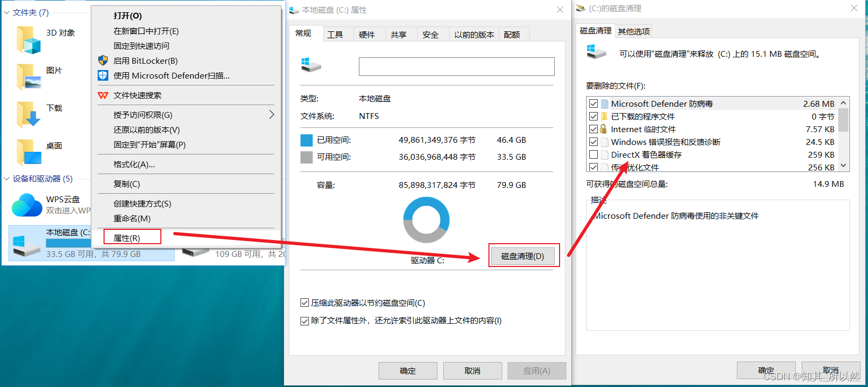Click the 已下载的程序文件 folder icon
The image size is (868, 387).
(x=604, y=116)
